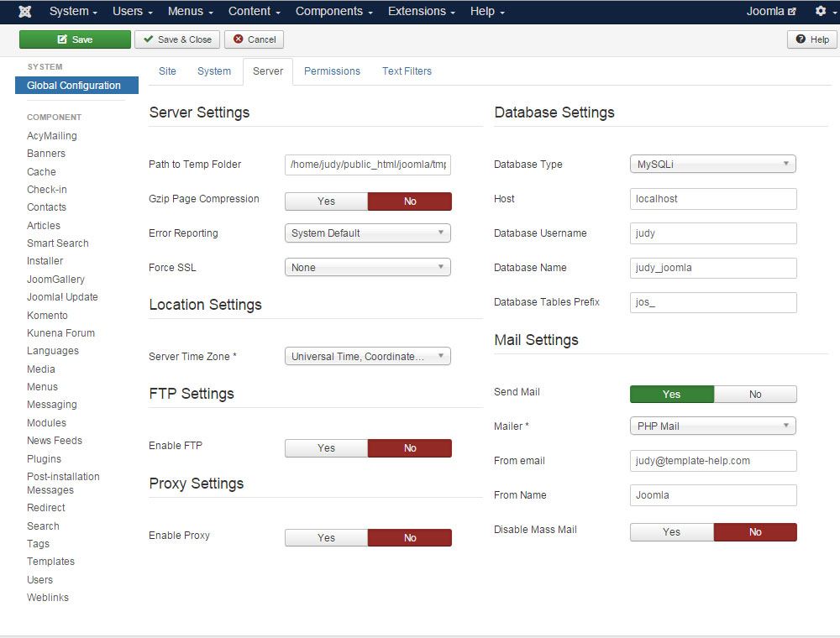This screenshot has height=638, width=840.
Task: Open Plugins in the sidebar
Action: (x=44, y=458)
